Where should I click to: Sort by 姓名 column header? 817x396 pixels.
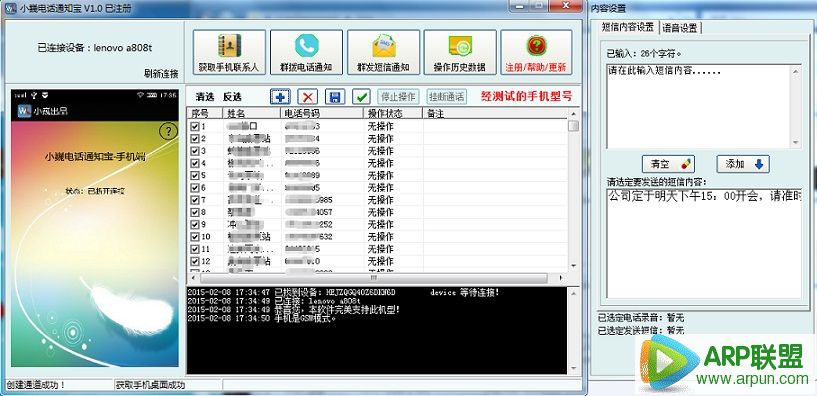[x=252, y=113]
